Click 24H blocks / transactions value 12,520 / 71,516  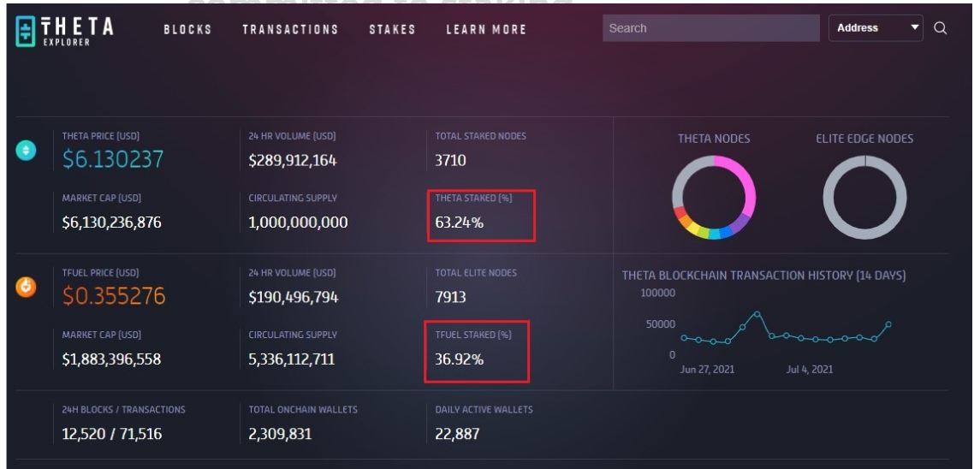tap(112, 434)
